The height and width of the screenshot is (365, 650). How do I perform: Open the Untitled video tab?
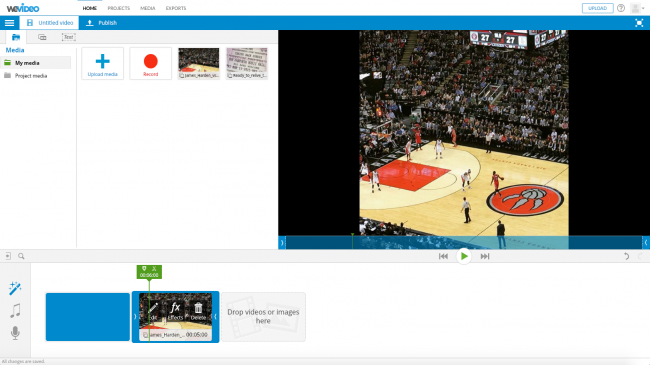49,23
